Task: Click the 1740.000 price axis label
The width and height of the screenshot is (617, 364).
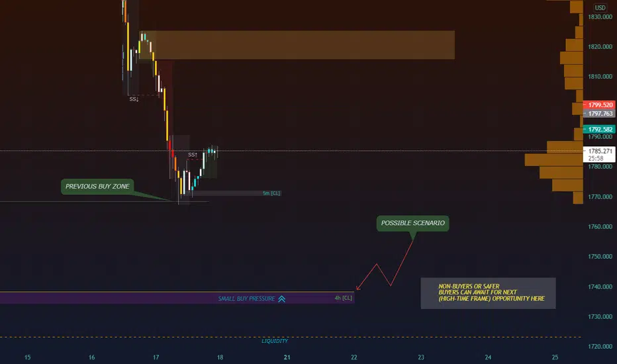Action: point(600,287)
